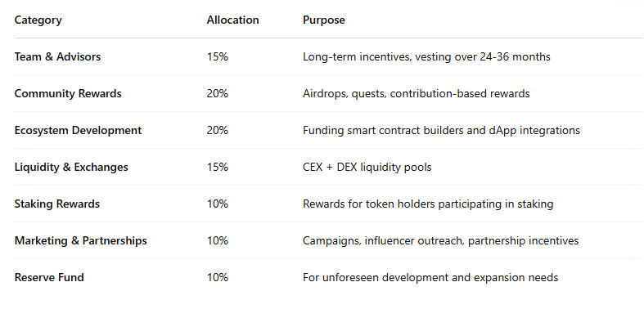The width and height of the screenshot is (644, 318).
Task: Select the Marketing & Partnerships row label
Action: [81, 241]
